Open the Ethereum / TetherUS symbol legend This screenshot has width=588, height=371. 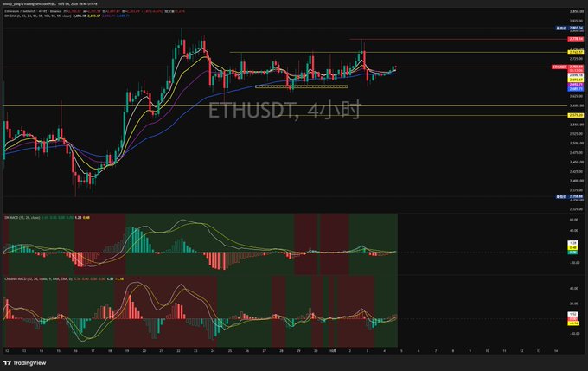[x=33, y=11]
